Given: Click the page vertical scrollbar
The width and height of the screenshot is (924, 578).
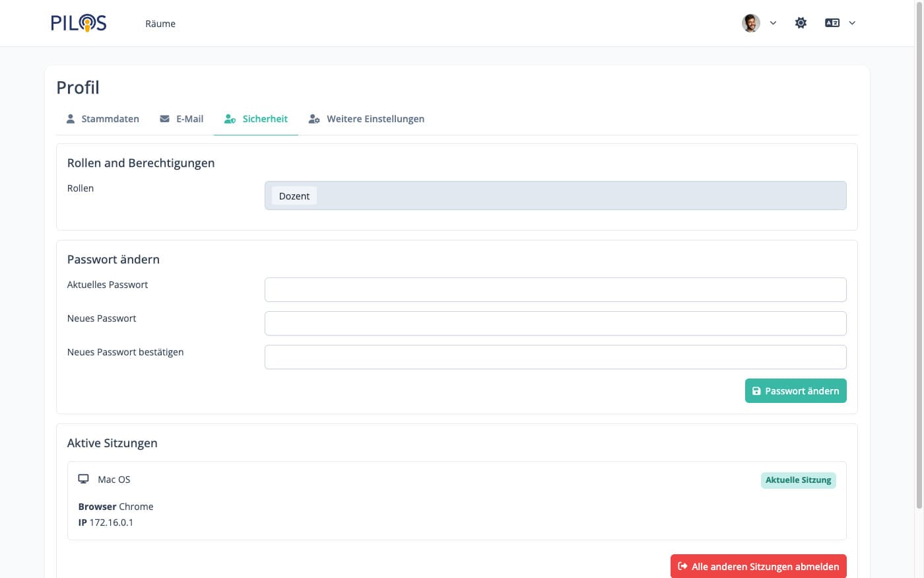Looking at the screenshot, I should point(919,264).
